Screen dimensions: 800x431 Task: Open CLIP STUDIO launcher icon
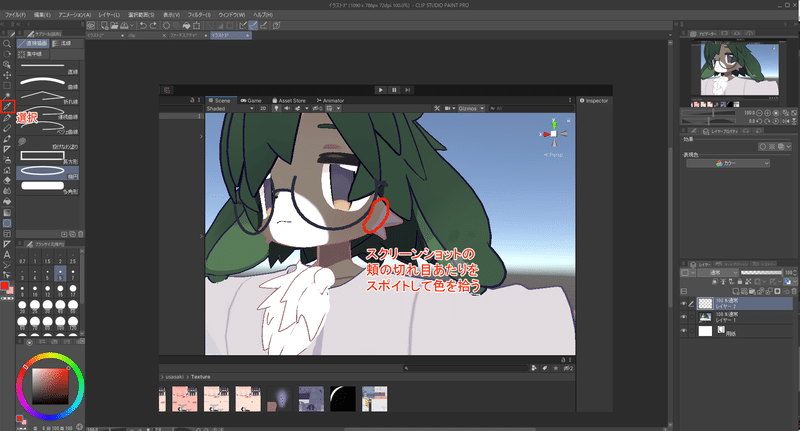(91, 25)
